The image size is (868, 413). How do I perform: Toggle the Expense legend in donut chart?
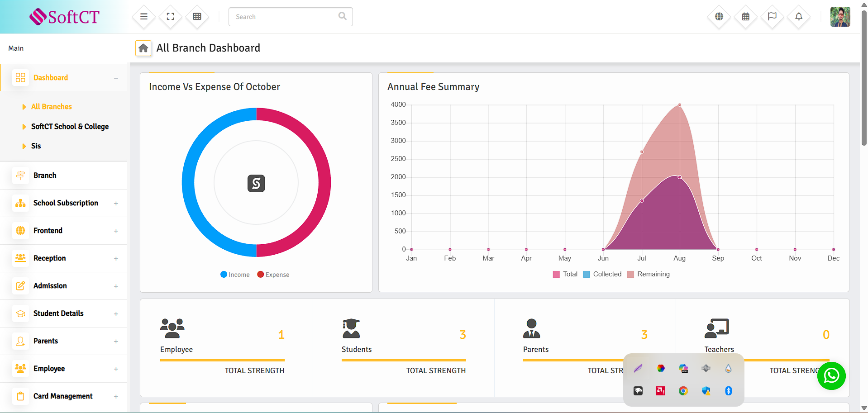point(273,275)
